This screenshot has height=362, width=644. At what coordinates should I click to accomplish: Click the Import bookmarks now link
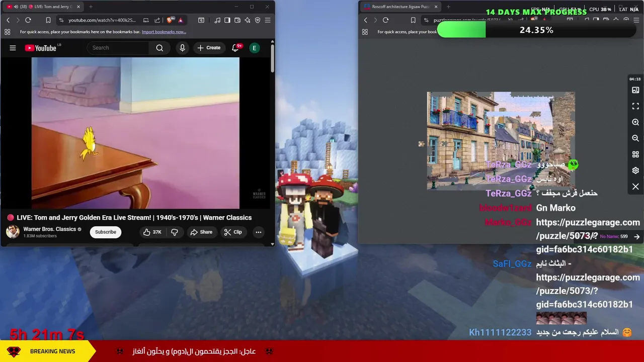[x=164, y=32]
